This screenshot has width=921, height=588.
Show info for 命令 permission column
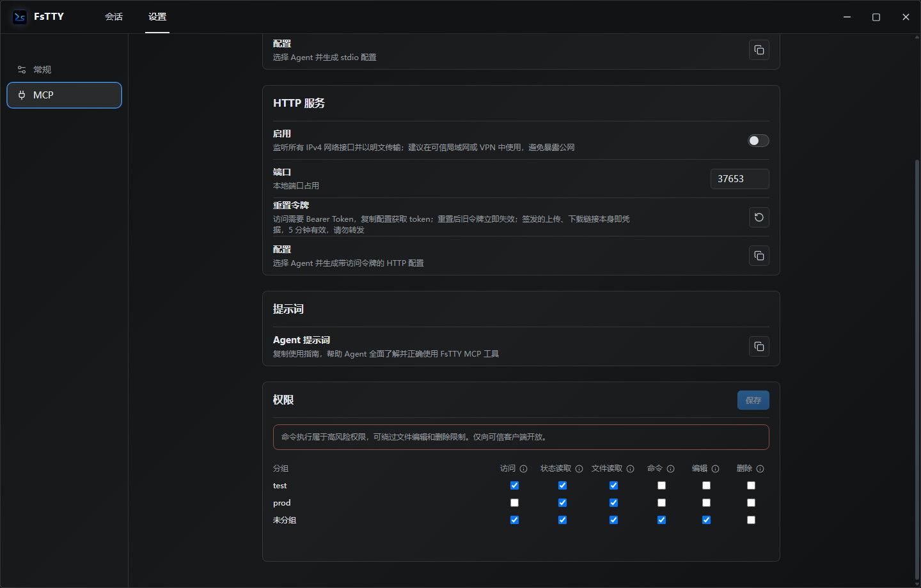tap(671, 469)
